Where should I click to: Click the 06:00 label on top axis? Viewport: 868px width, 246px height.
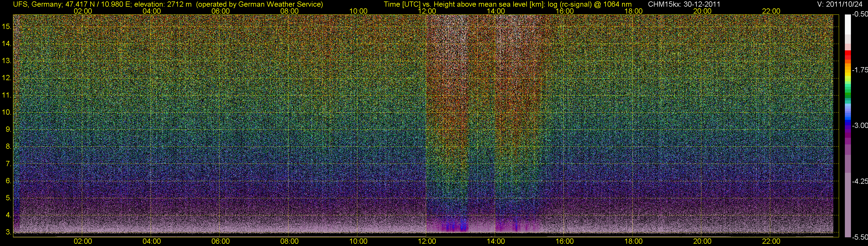(220, 11)
